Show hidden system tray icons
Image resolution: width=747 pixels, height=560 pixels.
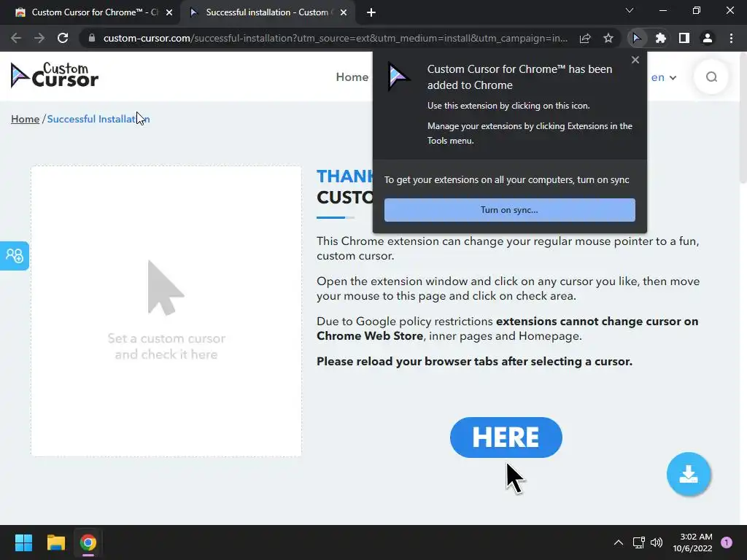pyautogui.click(x=619, y=542)
